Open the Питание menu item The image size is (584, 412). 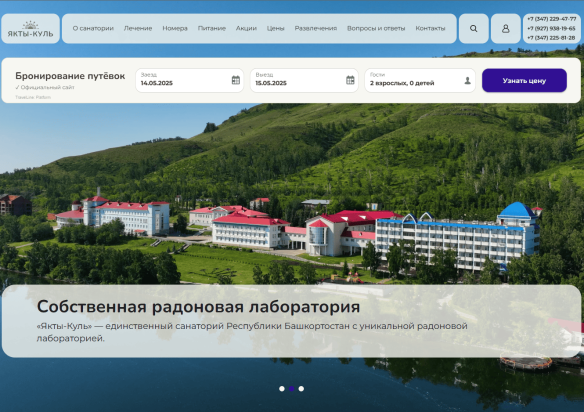(212, 28)
